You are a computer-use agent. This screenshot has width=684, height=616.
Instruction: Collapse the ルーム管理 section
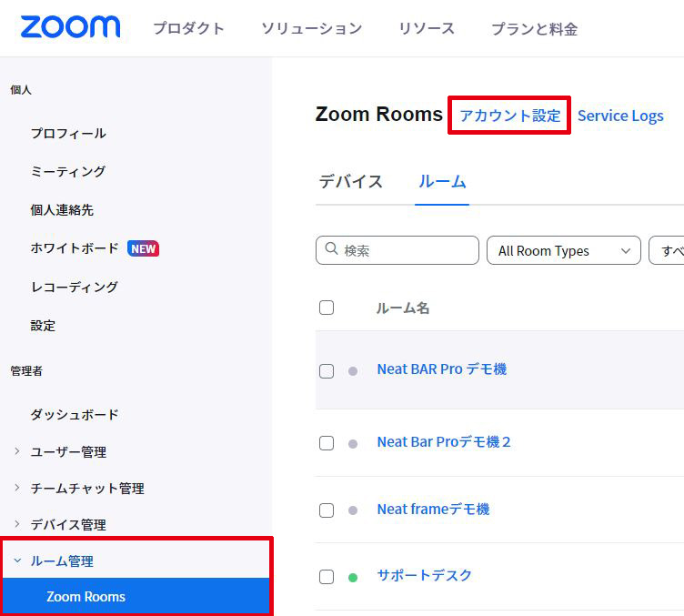coord(17,560)
